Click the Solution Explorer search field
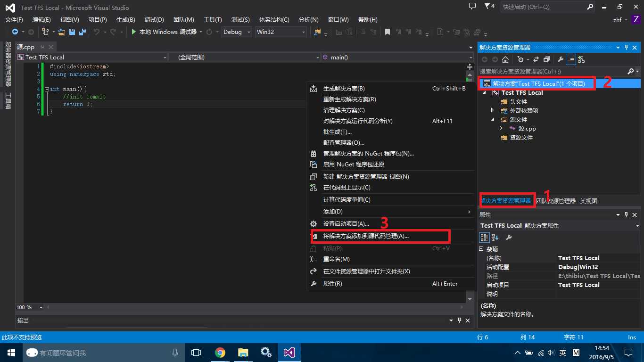 click(x=553, y=71)
